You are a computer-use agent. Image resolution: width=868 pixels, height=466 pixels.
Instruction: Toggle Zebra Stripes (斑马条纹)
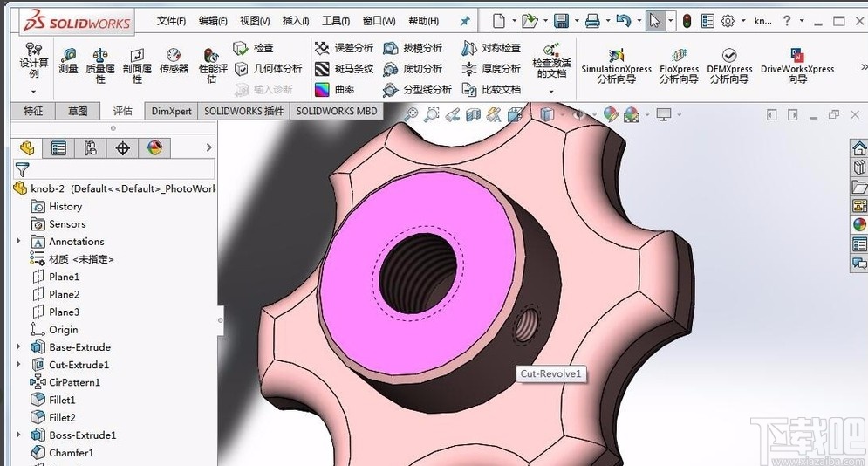[x=344, y=69]
